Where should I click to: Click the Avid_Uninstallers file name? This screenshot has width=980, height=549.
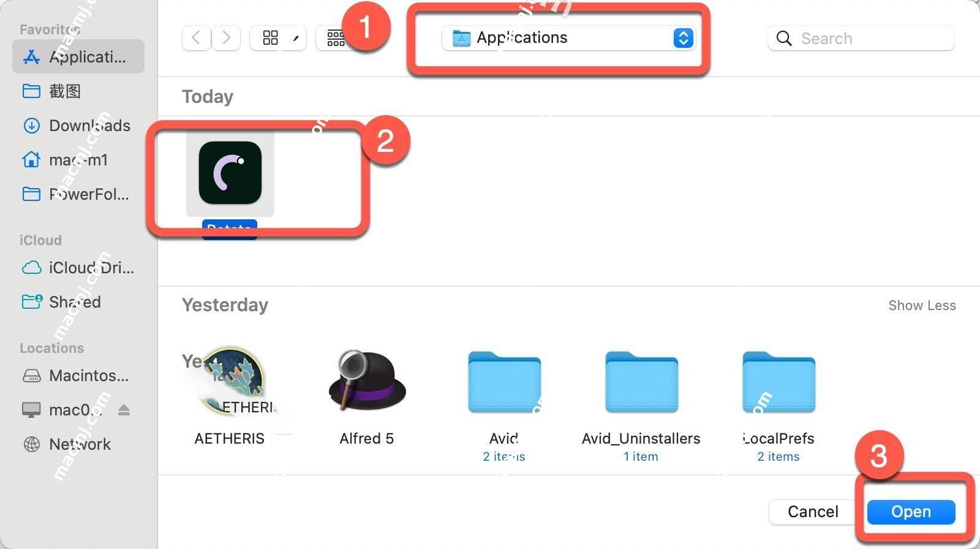641,439
